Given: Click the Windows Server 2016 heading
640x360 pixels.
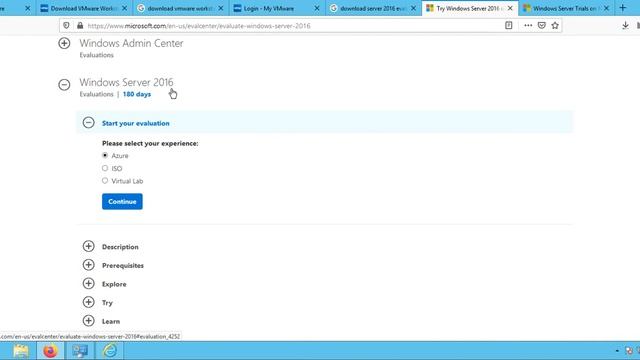Looking at the screenshot, I should 126,82.
